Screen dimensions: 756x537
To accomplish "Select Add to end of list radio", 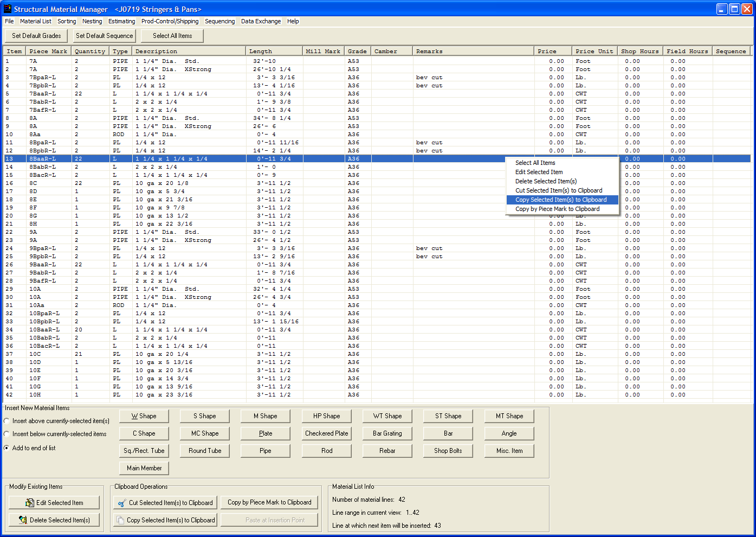I will click(x=7, y=448).
